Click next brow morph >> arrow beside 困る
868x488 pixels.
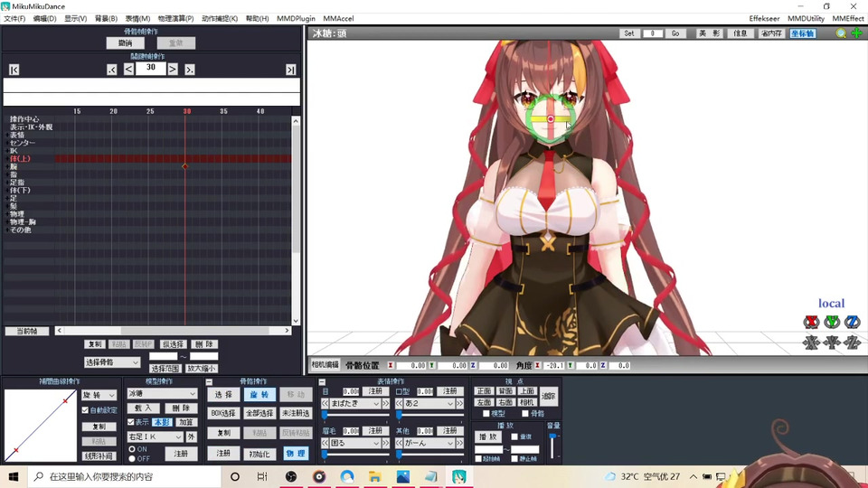pos(386,443)
